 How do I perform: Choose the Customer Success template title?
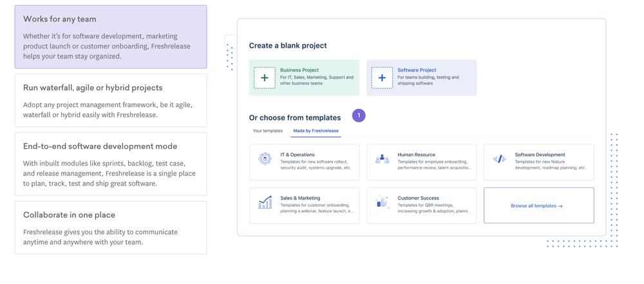[x=418, y=198]
